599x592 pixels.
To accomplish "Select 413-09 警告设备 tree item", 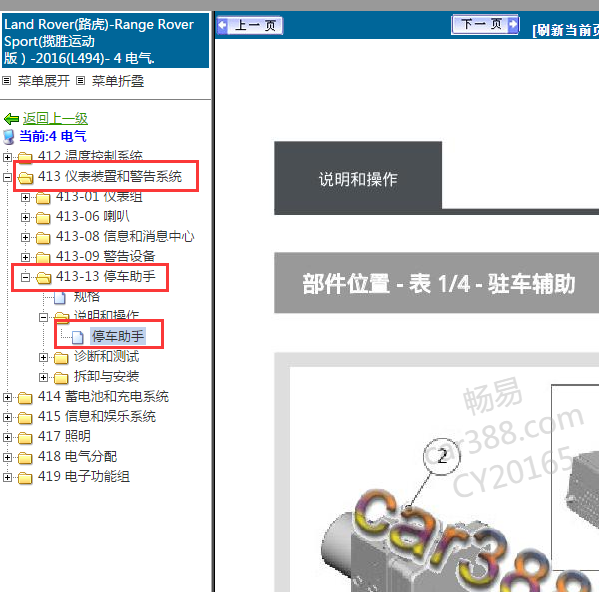I will (105, 256).
